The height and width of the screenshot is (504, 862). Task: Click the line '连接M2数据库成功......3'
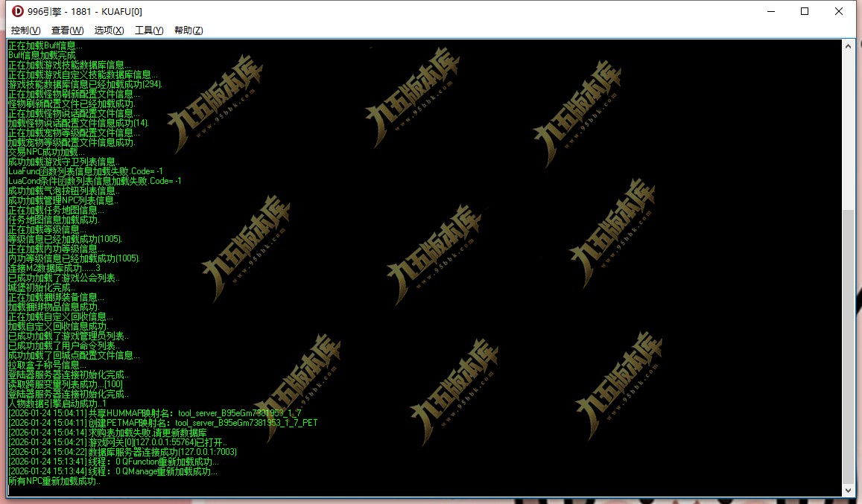54,268
